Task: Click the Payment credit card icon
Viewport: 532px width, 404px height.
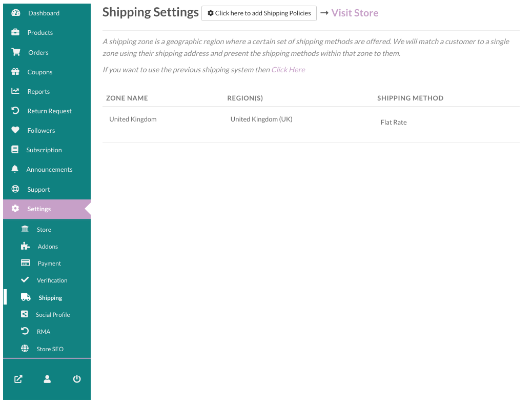Action: [x=26, y=263]
